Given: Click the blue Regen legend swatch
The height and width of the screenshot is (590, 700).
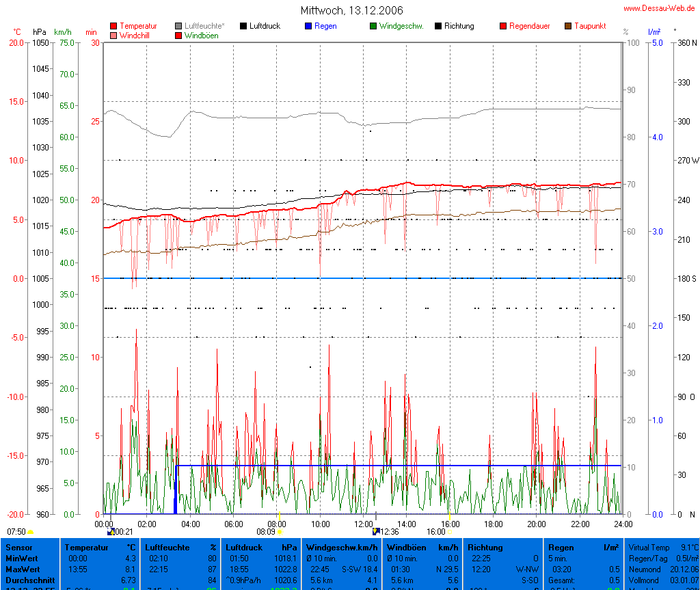Looking at the screenshot, I should click(308, 26).
